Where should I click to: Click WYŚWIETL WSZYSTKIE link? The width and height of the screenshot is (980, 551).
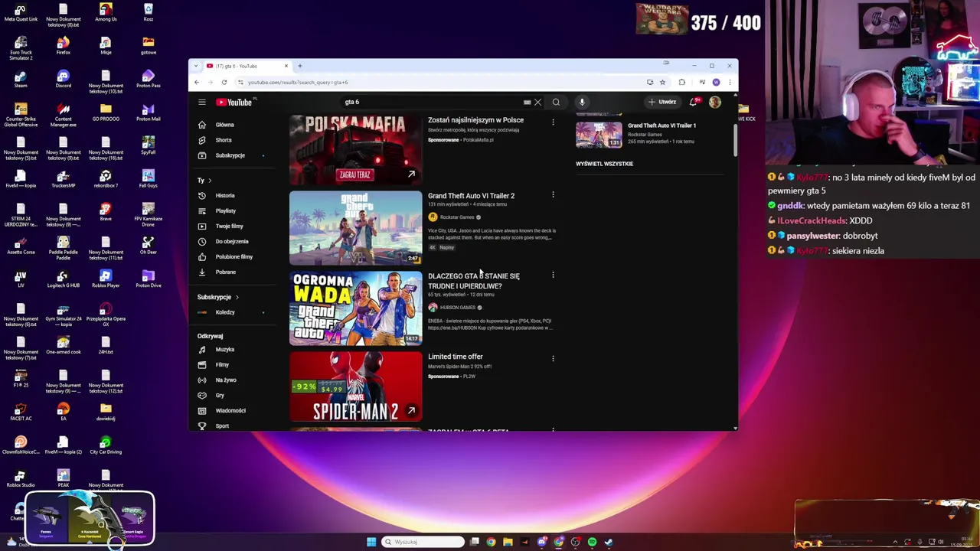click(605, 164)
